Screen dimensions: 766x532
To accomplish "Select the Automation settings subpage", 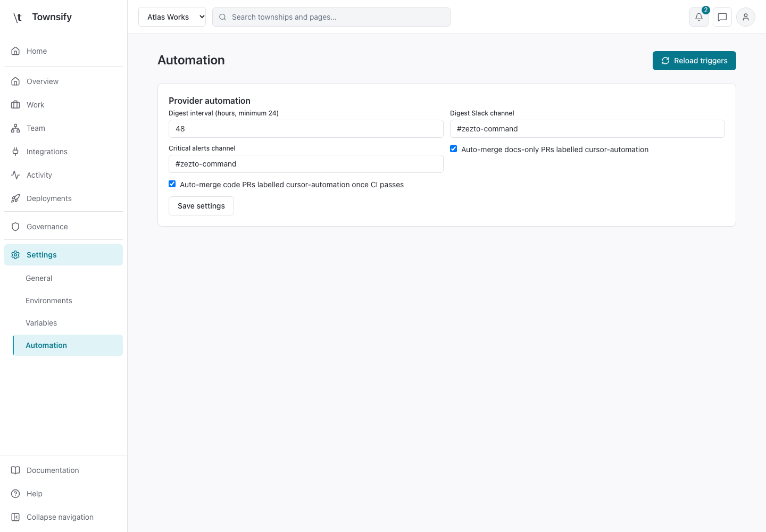I will coord(68,345).
